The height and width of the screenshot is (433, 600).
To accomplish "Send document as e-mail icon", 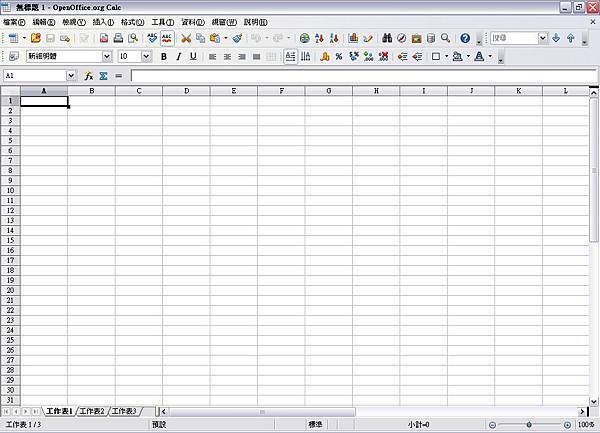I will coord(65,38).
